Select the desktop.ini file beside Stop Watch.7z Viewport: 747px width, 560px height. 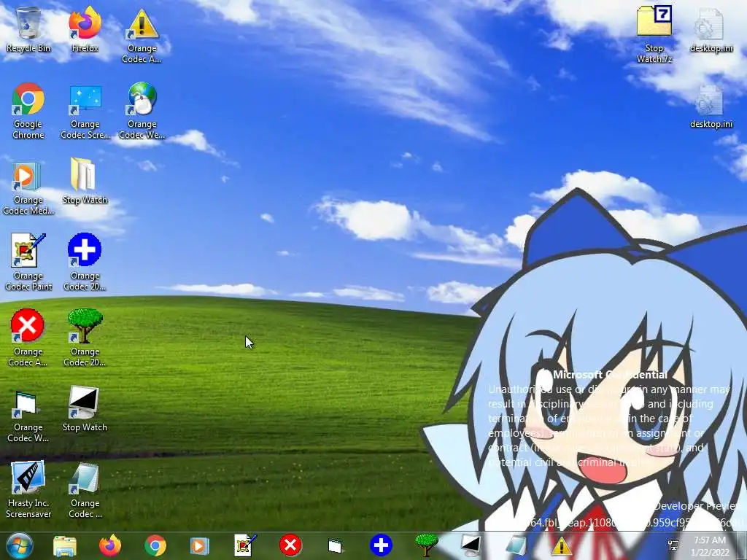711,29
